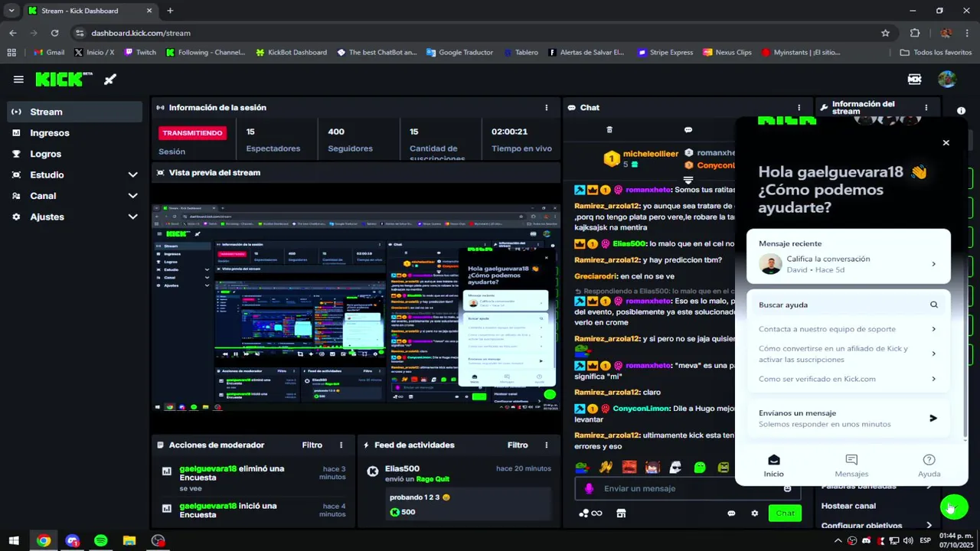Click the gaelguevara18 eliminó una Encuesta entry

click(253, 478)
